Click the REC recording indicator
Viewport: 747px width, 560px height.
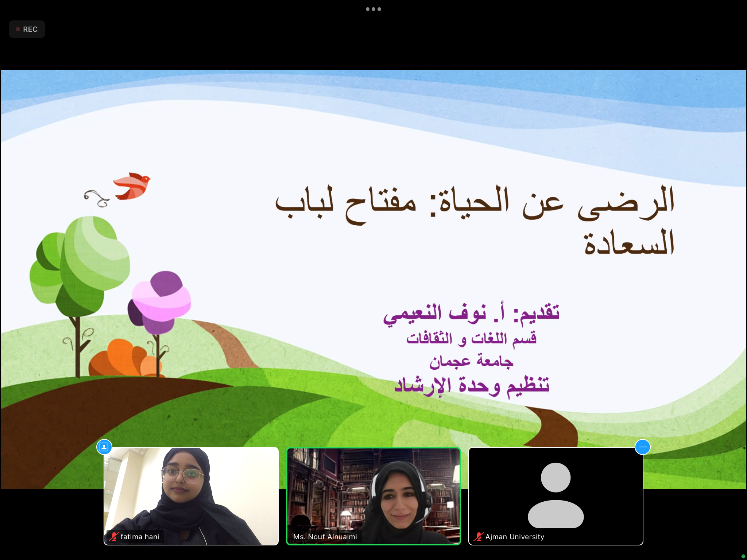(x=27, y=29)
